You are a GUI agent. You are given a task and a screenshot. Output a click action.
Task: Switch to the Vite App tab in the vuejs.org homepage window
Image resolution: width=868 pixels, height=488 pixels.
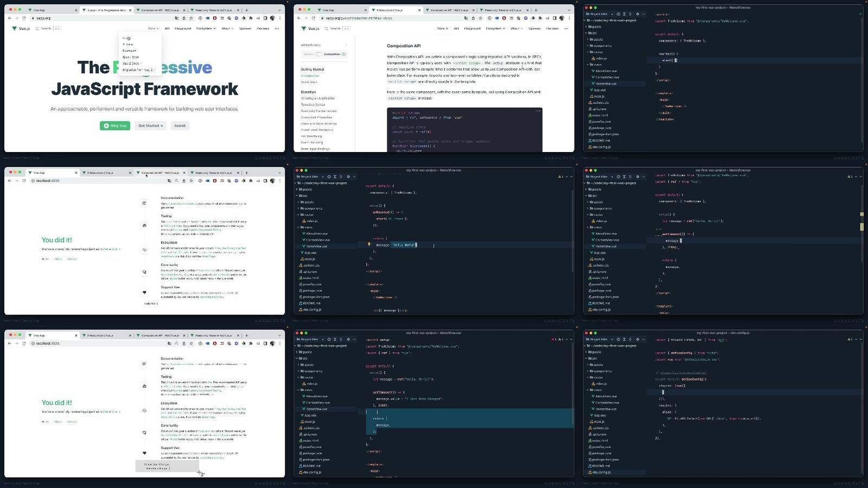pos(52,10)
